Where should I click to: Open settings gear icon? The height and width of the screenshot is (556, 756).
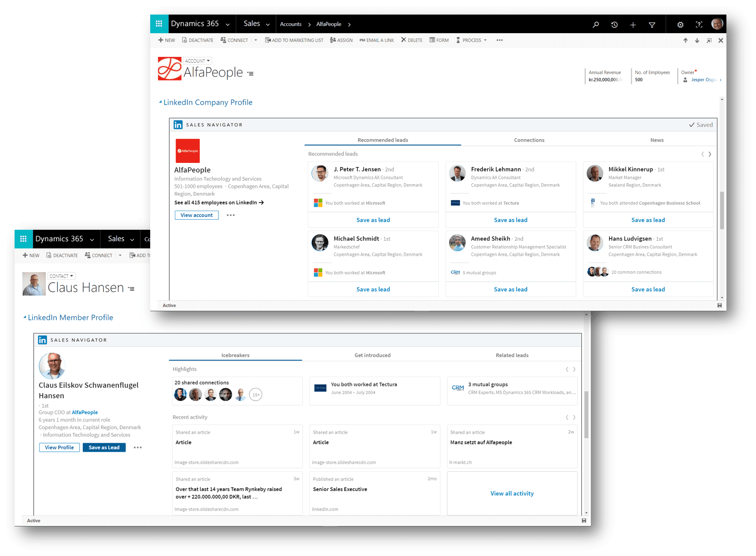click(x=680, y=25)
